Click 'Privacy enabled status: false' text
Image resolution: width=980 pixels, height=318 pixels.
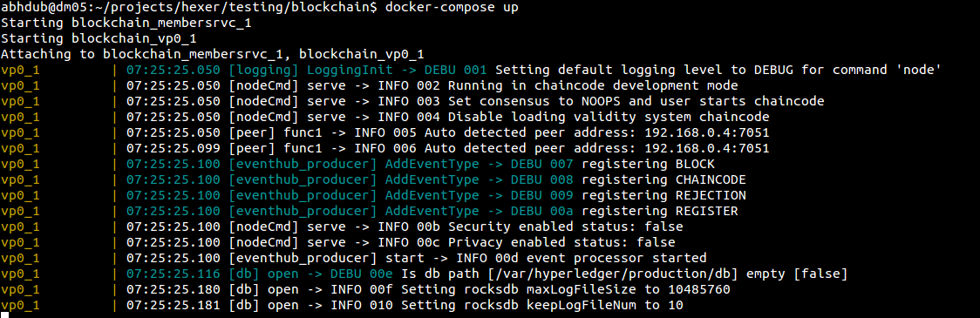[x=561, y=242]
